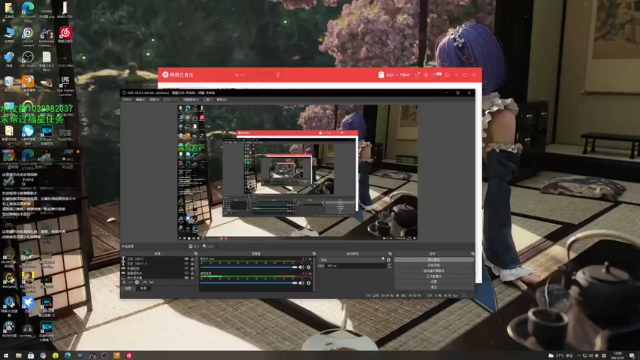Screen dimensions: 640x360
Task: Mute the second audio mixer channel speaker
Action: 301,283
